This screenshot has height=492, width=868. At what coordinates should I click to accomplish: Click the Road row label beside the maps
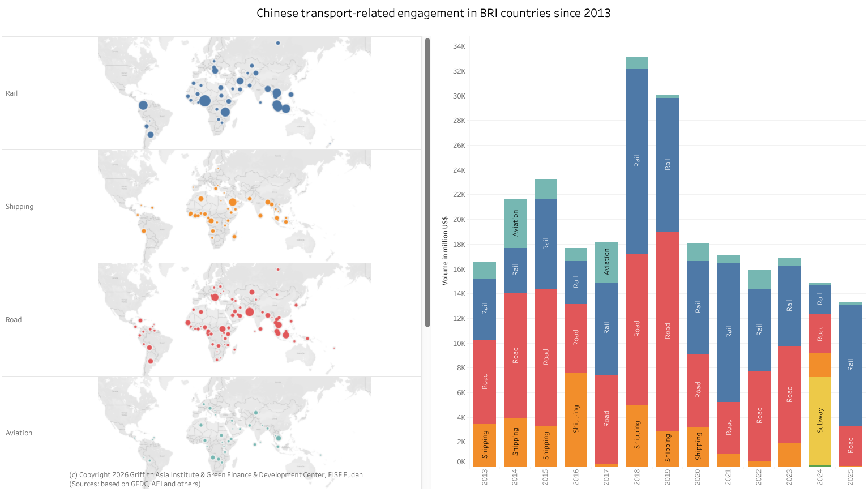tap(14, 320)
